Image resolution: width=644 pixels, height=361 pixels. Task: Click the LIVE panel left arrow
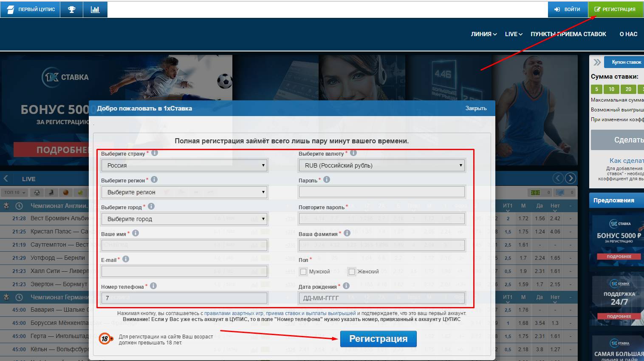(x=6, y=179)
